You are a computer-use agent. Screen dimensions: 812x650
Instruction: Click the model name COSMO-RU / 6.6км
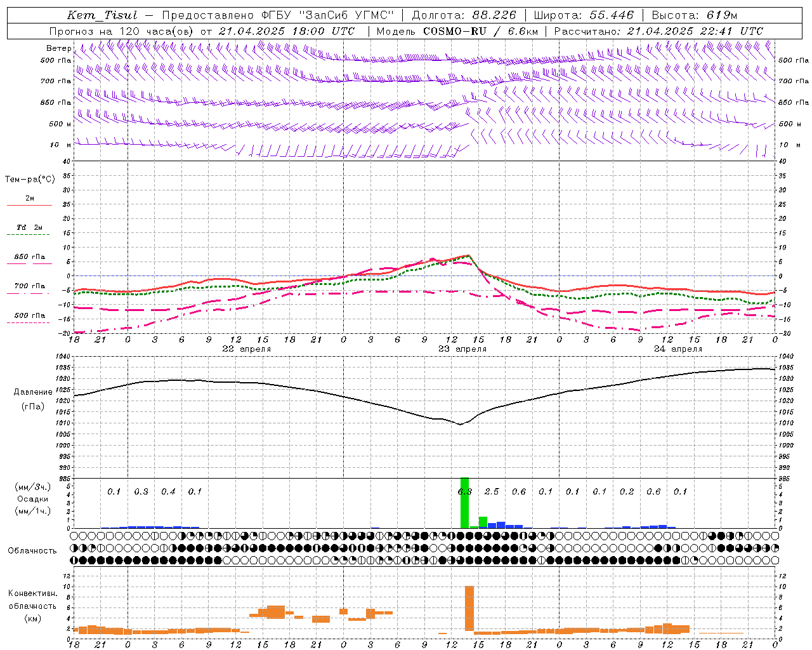pyautogui.click(x=481, y=31)
